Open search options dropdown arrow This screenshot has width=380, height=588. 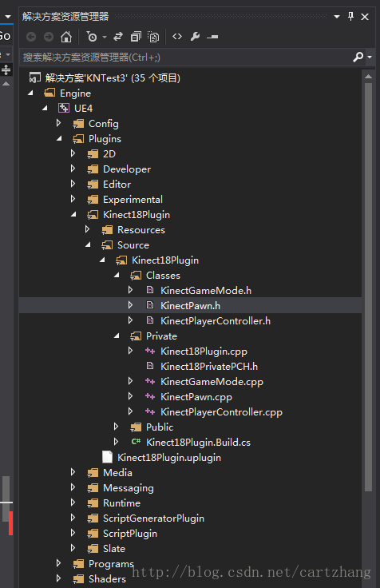370,57
